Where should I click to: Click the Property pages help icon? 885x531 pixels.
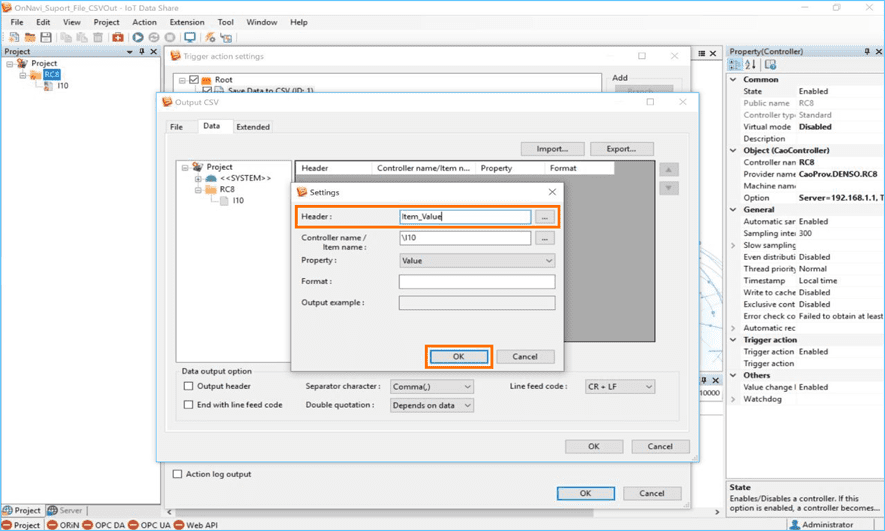pos(770,64)
